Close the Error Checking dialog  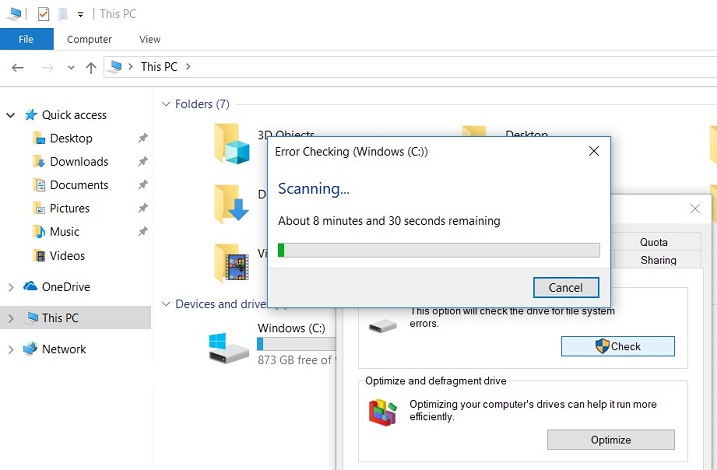594,151
